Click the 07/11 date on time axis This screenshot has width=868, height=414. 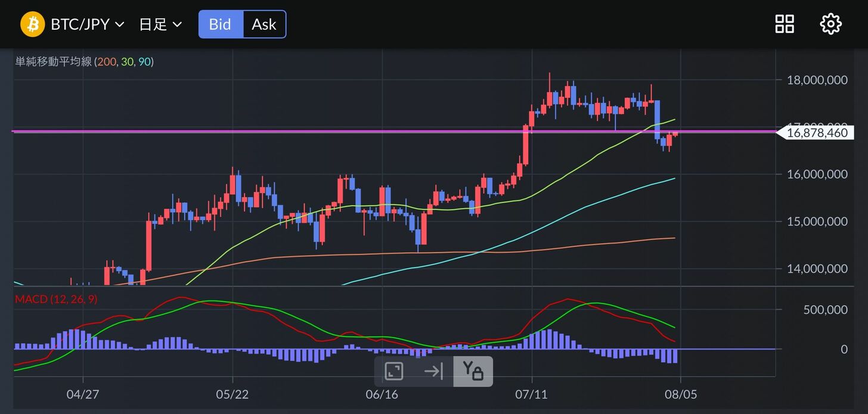point(532,394)
